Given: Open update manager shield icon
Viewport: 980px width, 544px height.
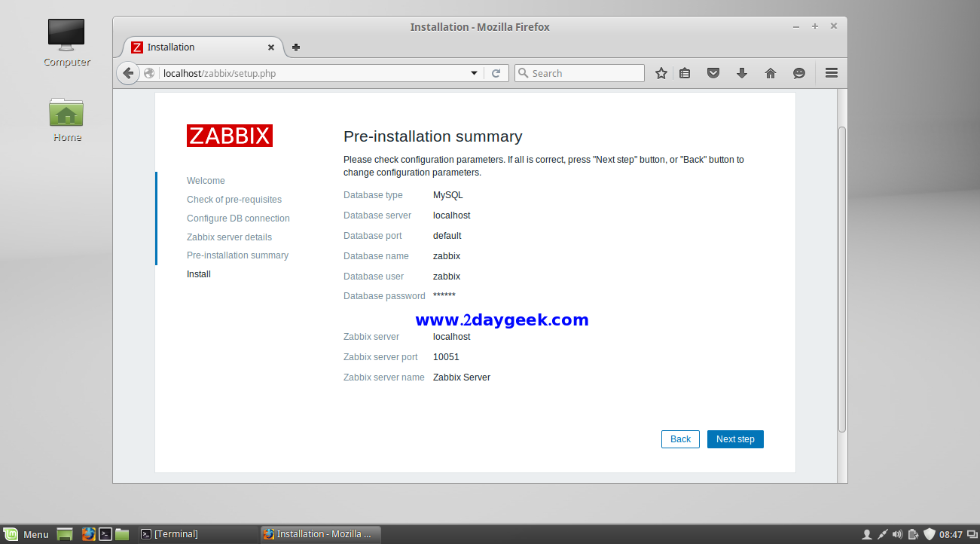Looking at the screenshot, I should [930, 534].
